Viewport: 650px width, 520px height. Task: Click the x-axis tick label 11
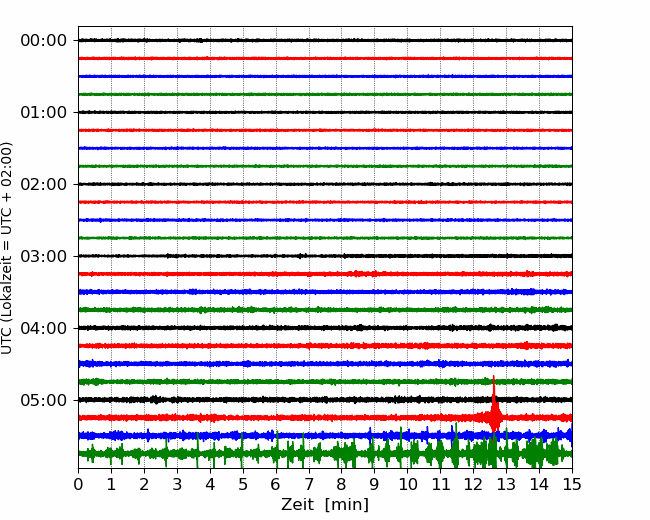coord(441,484)
